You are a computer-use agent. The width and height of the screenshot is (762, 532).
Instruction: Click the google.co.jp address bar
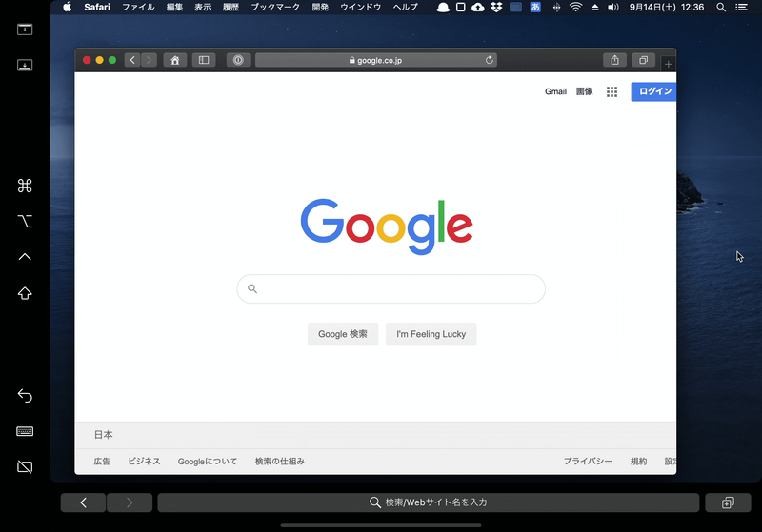coord(375,60)
